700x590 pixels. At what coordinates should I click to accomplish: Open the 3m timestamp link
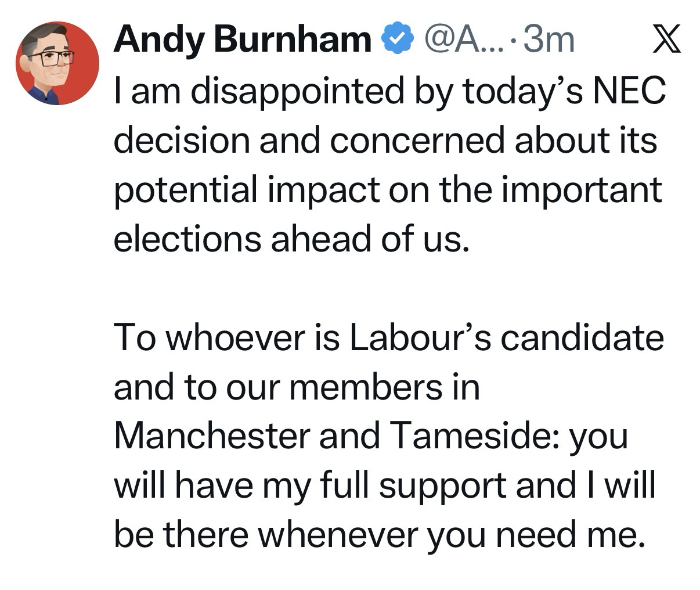pyautogui.click(x=549, y=41)
